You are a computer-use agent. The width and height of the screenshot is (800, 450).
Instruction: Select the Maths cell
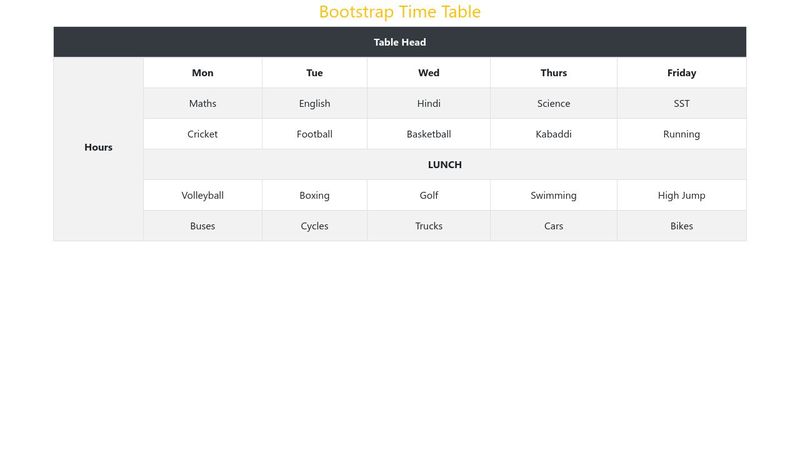click(x=202, y=104)
